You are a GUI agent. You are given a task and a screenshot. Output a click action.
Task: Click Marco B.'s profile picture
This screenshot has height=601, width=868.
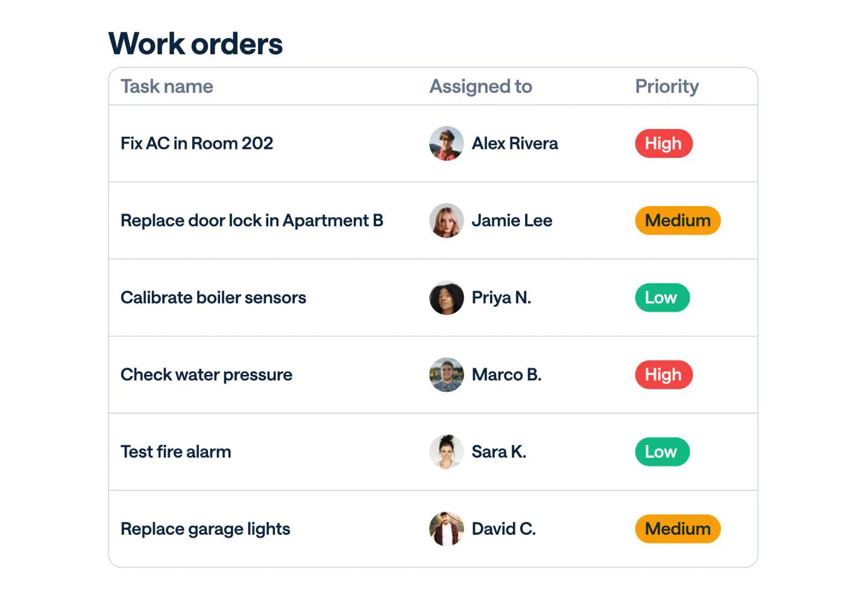pos(446,375)
